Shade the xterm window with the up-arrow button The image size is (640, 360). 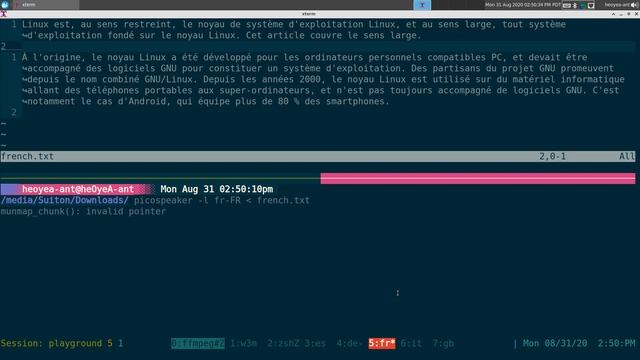click(613, 14)
